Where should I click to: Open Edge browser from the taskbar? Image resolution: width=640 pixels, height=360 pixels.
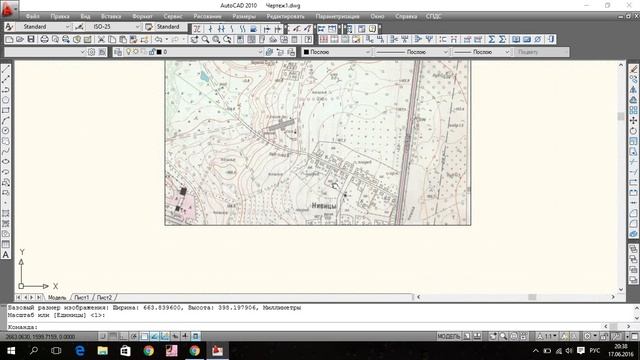[80, 351]
